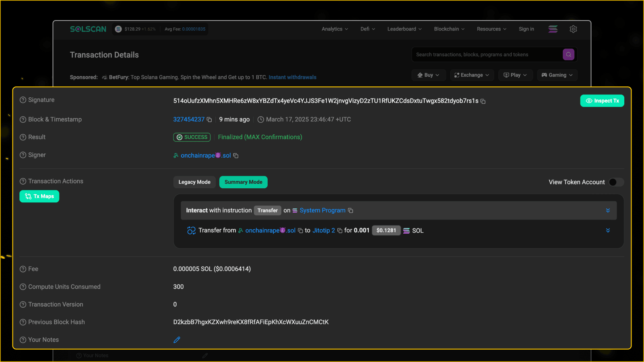Viewport: 644px width, 362px height.
Task: Click the Inspect Tx button
Action: [x=602, y=101]
